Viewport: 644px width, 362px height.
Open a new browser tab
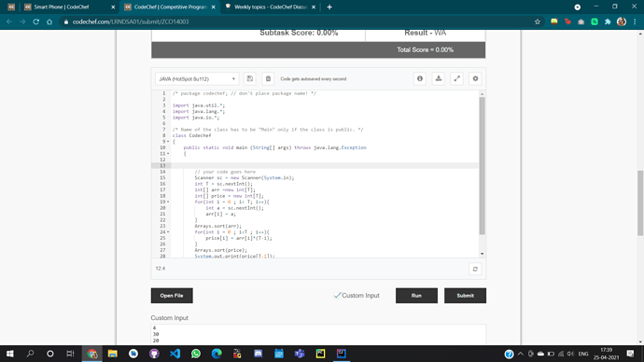[x=329, y=7]
